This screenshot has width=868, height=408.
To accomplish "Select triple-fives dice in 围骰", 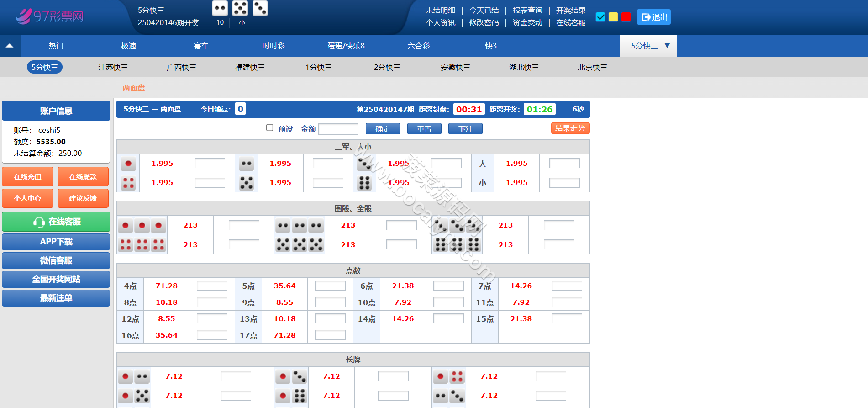I will pos(300,245).
